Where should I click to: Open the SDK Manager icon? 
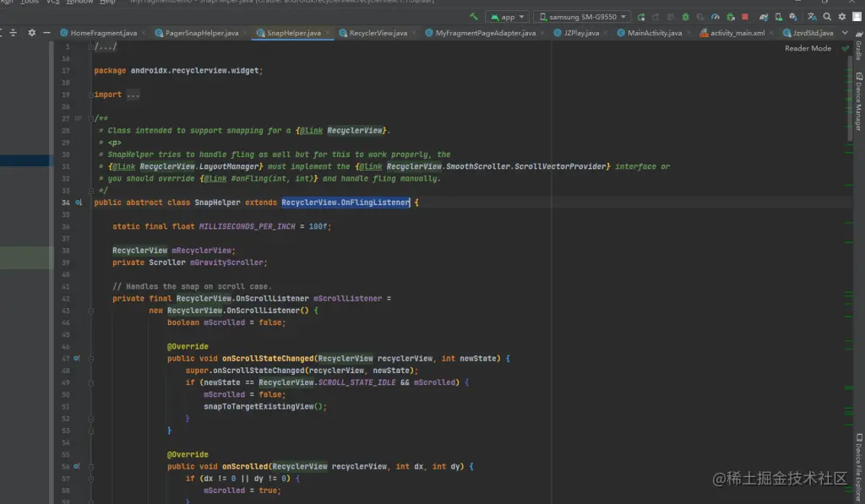(x=793, y=17)
